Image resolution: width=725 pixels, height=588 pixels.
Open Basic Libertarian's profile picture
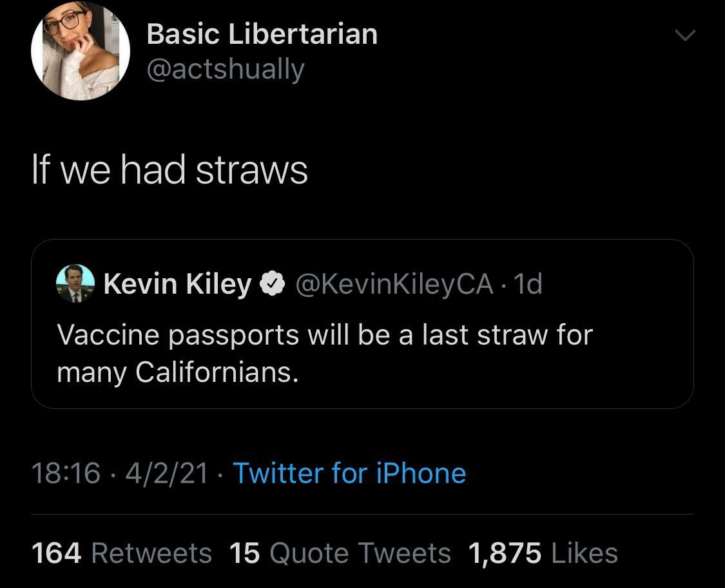[x=81, y=51]
